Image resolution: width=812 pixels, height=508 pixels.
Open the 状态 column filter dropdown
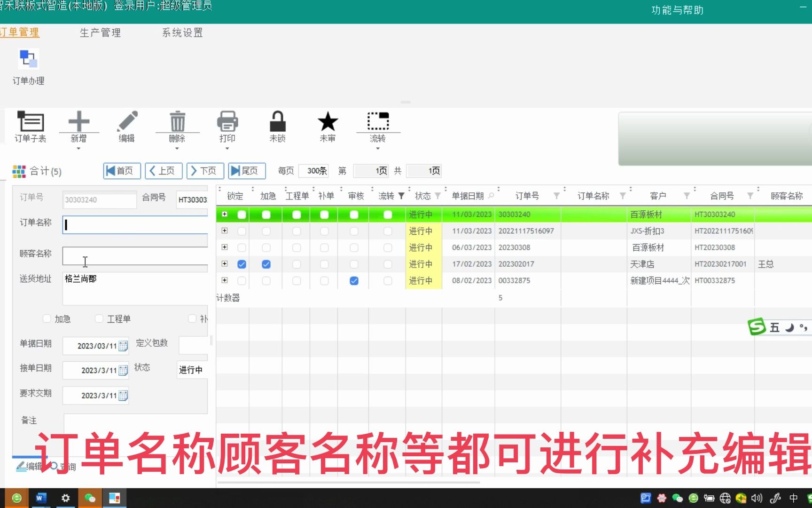(437, 196)
